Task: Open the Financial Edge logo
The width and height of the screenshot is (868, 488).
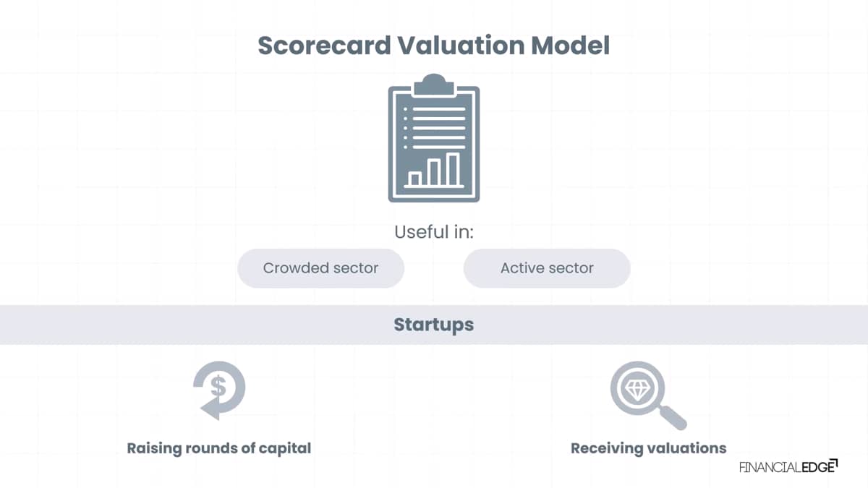Action: point(788,466)
